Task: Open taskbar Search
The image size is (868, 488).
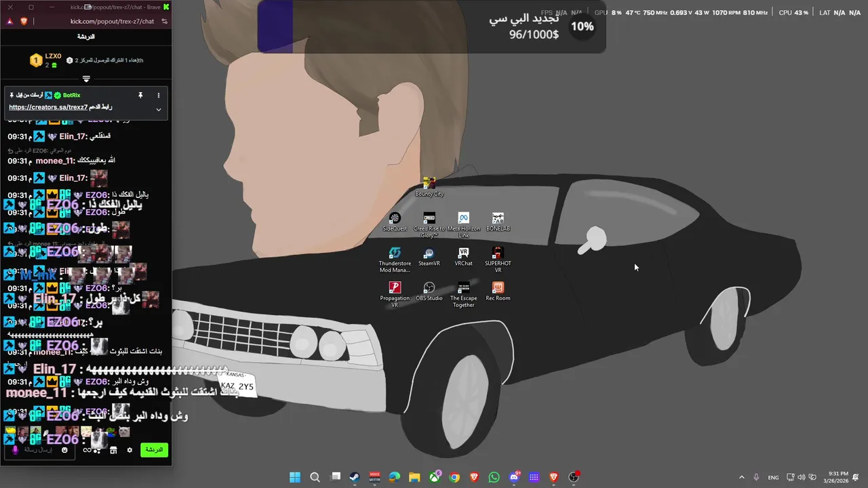Action: pyautogui.click(x=315, y=477)
